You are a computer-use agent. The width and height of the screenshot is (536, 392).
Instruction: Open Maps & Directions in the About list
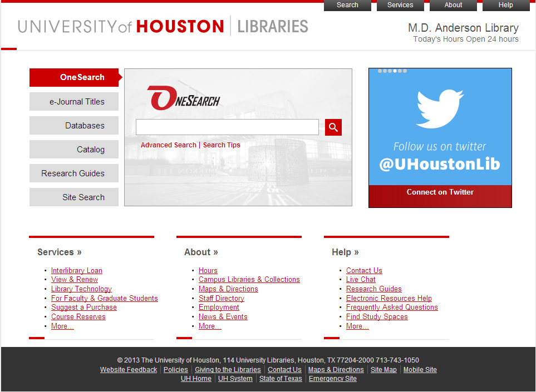click(x=228, y=289)
